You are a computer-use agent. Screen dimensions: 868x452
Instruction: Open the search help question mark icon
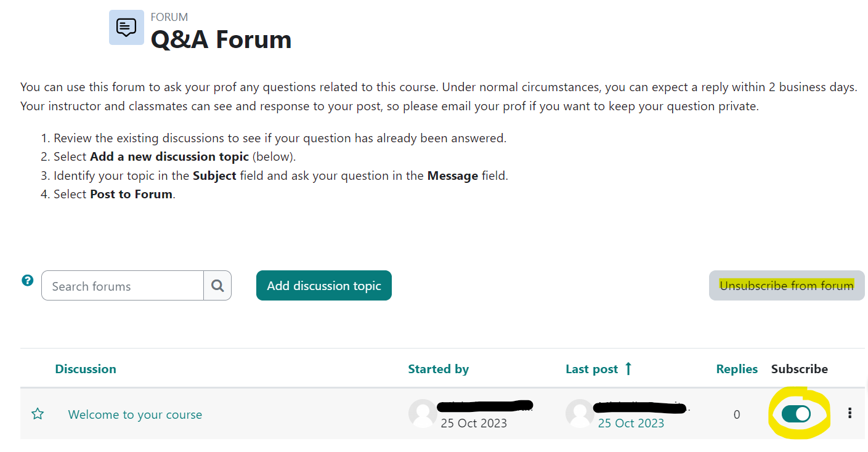[27, 280]
